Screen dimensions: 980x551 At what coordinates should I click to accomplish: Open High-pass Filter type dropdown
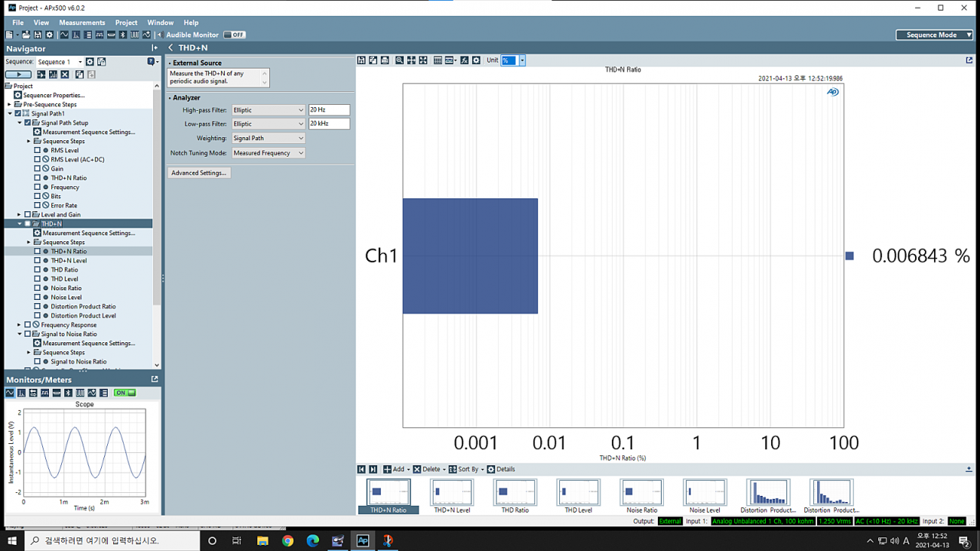[268, 110]
